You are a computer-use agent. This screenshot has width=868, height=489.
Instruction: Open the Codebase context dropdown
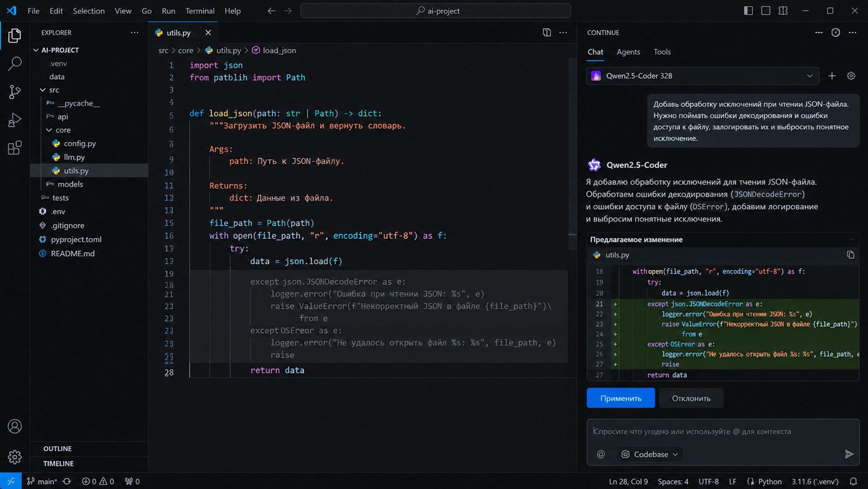[650, 454]
